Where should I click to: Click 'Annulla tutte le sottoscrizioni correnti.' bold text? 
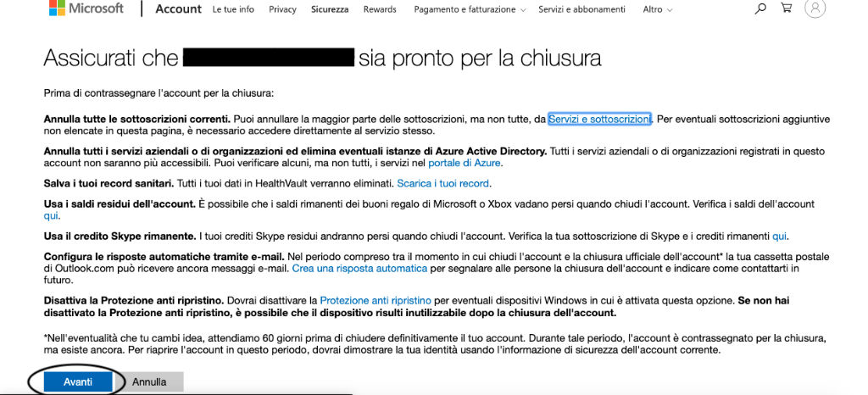(x=137, y=119)
